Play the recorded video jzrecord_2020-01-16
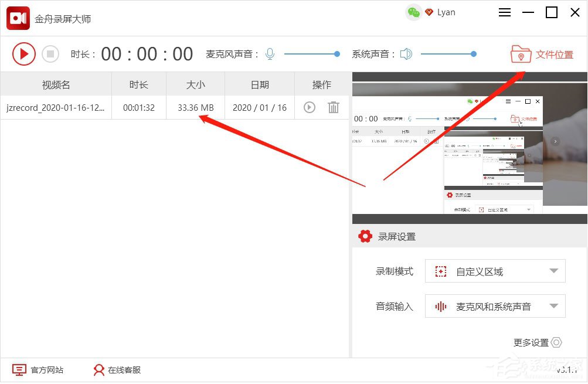 click(309, 107)
